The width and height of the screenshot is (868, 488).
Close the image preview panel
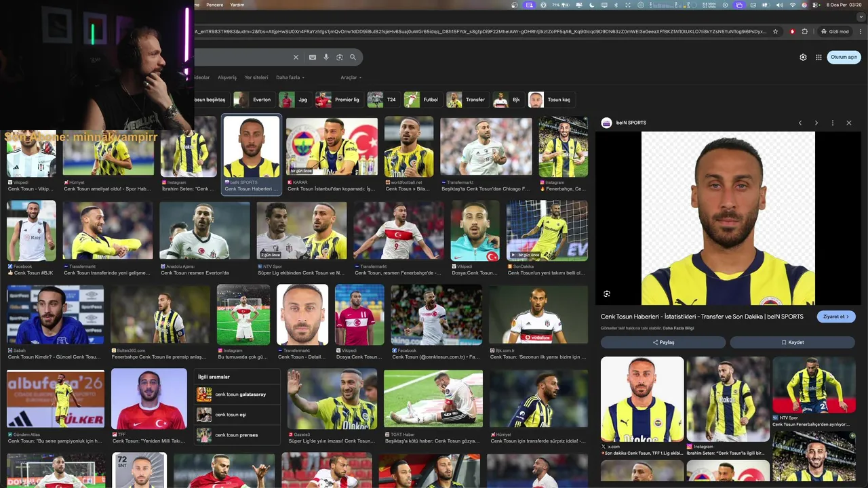point(849,123)
